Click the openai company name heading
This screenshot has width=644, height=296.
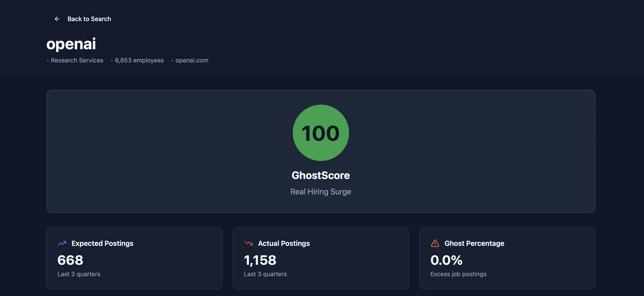[x=71, y=44]
